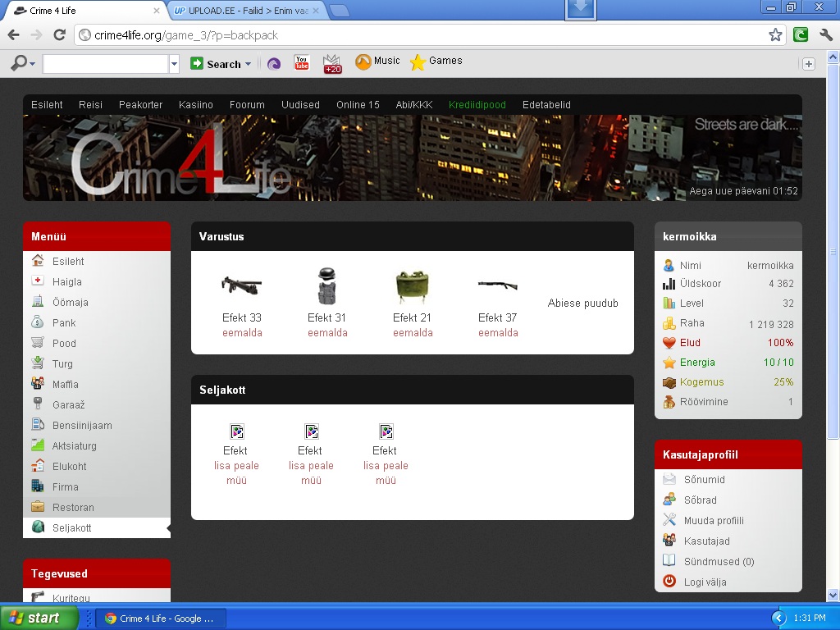Remove the Efekt 21 mine with eemalda
840x630 pixels.
click(413, 333)
